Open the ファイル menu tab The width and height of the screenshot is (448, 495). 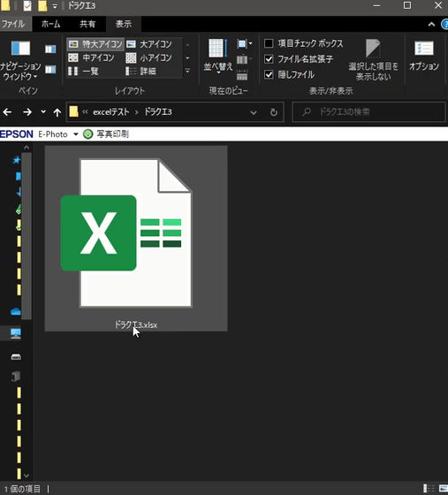point(14,24)
